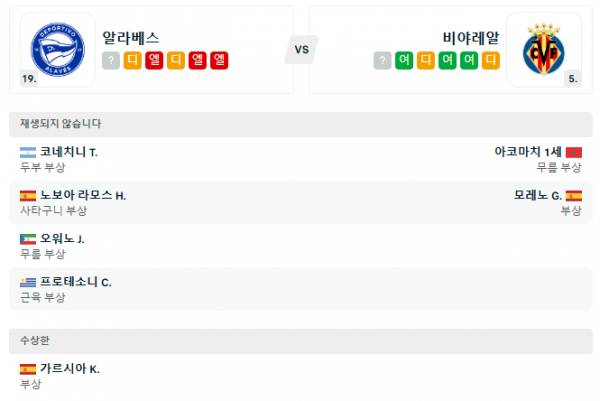The image size is (600, 401).
Task: Click the gray question mark badge under 비야레알
Action: coord(382,60)
